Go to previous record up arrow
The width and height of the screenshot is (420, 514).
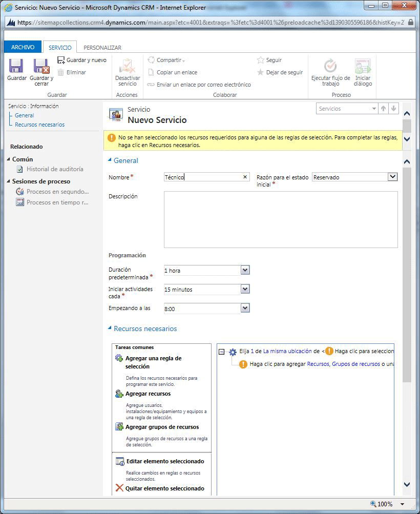click(383, 109)
